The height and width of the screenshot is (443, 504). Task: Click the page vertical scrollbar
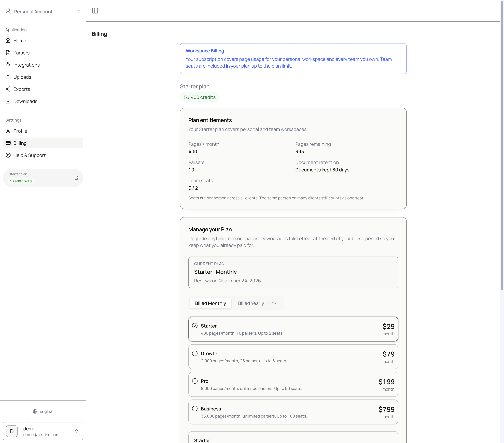pyautogui.click(x=502, y=145)
